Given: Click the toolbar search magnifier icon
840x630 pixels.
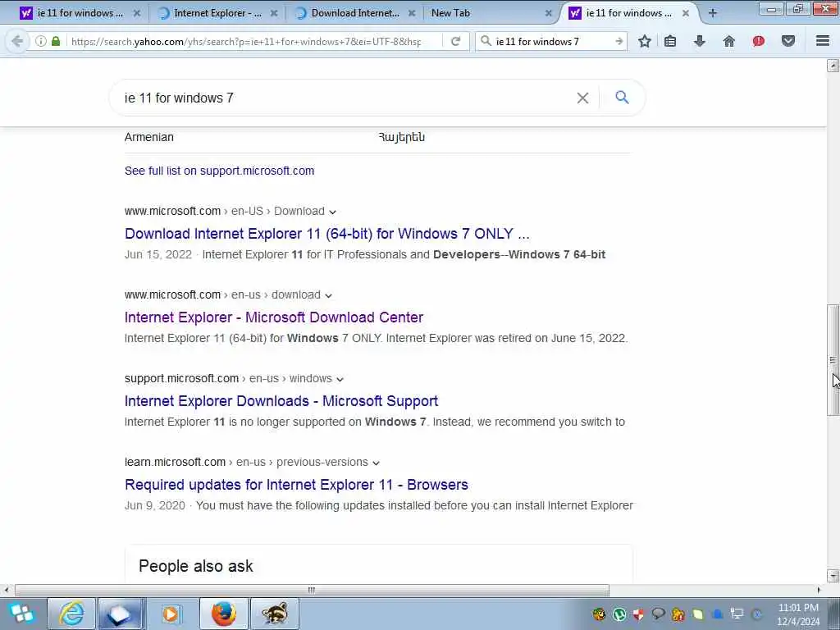Looking at the screenshot, I should [486, 41].
